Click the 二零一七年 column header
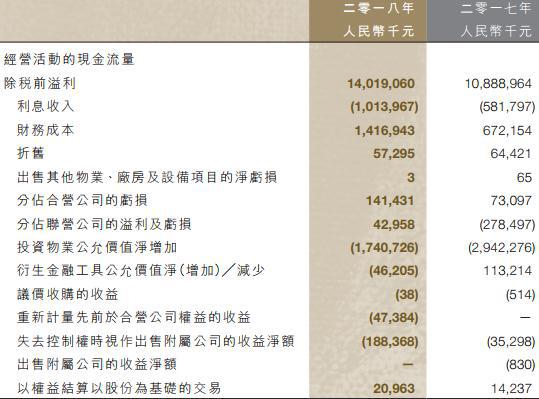 [x=495, y=8]
